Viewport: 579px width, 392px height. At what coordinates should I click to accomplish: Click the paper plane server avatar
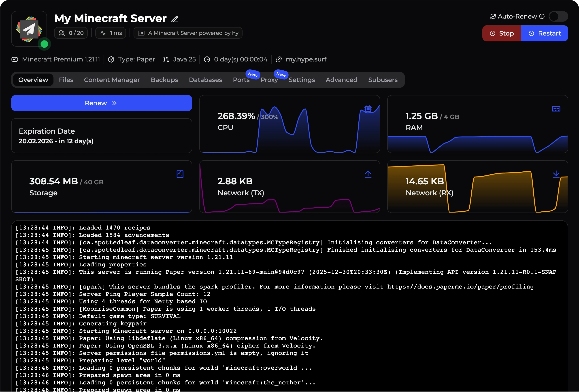(x=29, y=29)
